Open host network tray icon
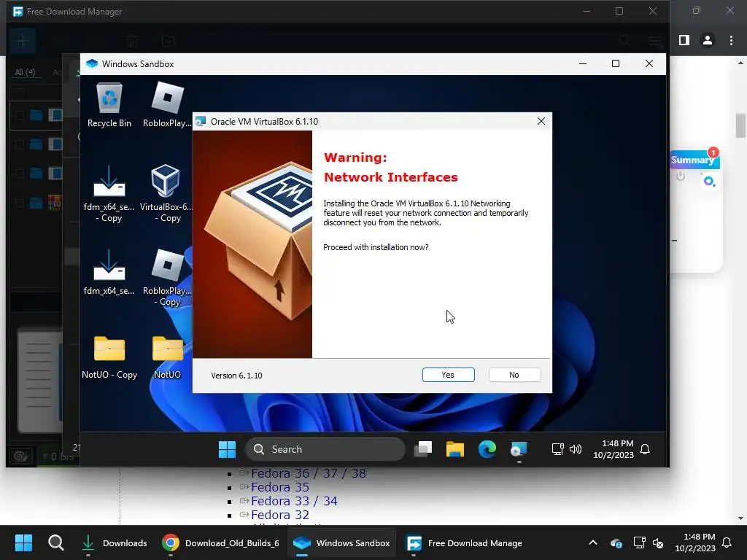 coord(639,542)
